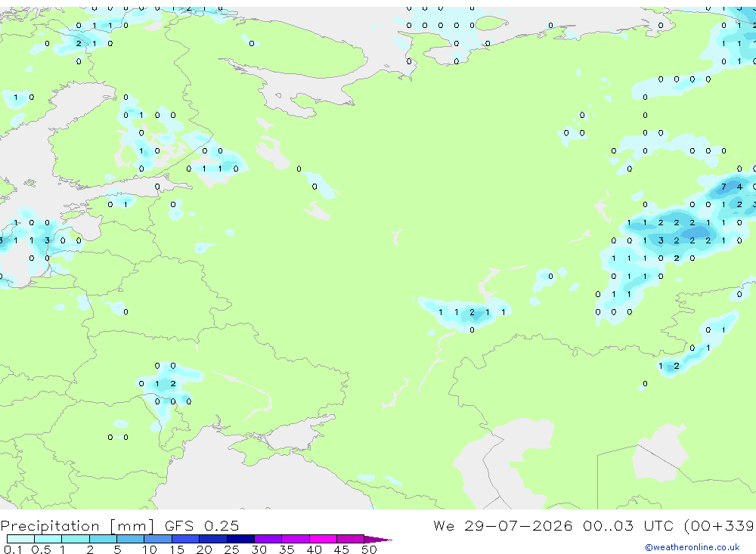The height and width of the screenshot is (554, 756).
Task: Select the 10–15 mm legend swatch
Action: [158, 539]
